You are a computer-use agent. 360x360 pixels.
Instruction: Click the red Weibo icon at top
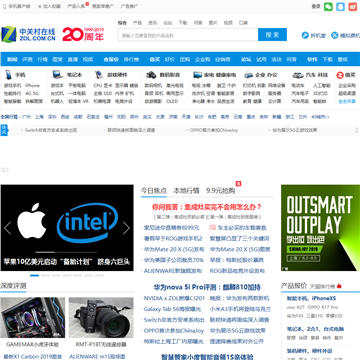pyautogui.click(x=353, y=6)
